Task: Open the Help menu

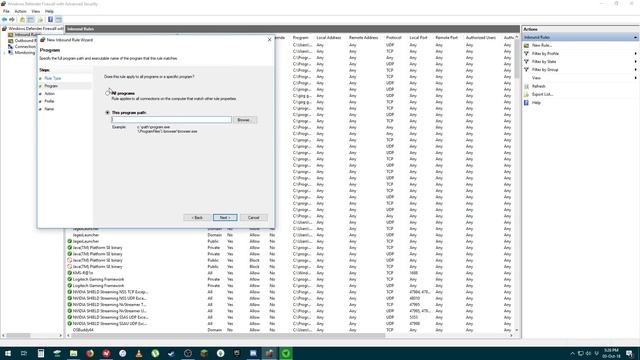Action: coord(49,11)
